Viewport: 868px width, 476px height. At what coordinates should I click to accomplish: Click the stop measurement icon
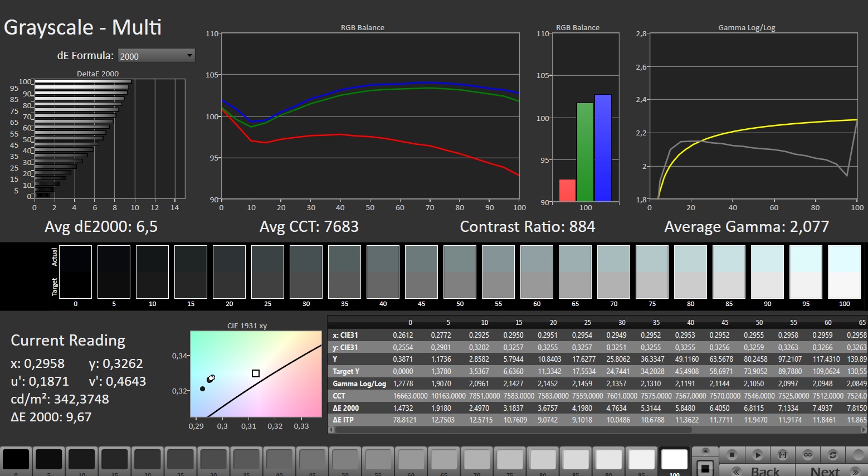[733, 455]
